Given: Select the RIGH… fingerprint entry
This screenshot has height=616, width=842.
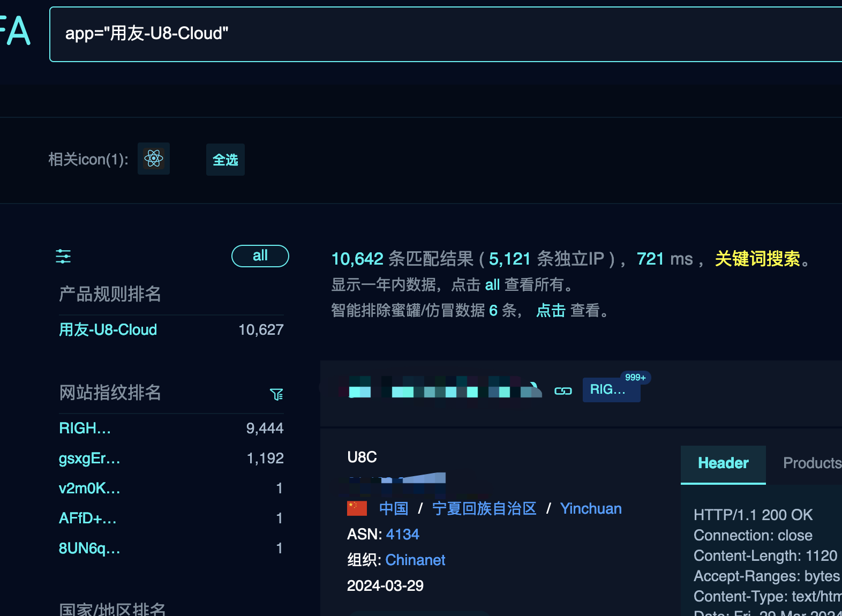Looking at the screenshot, I should (85, 428).
